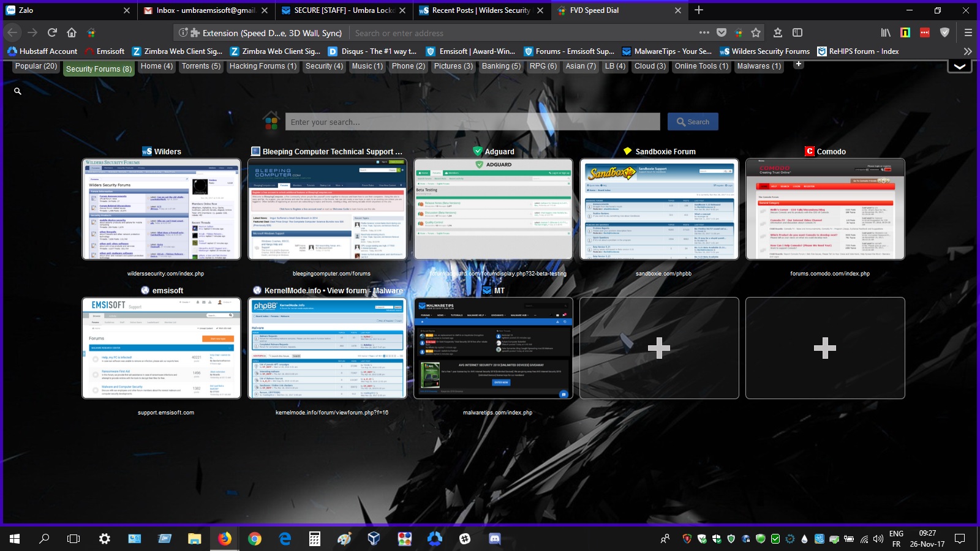The width and height of the screenshot is (980, 551).
Task: Select the Malwares (1) group
Action: pyautogui.click(x=759, y=66)
